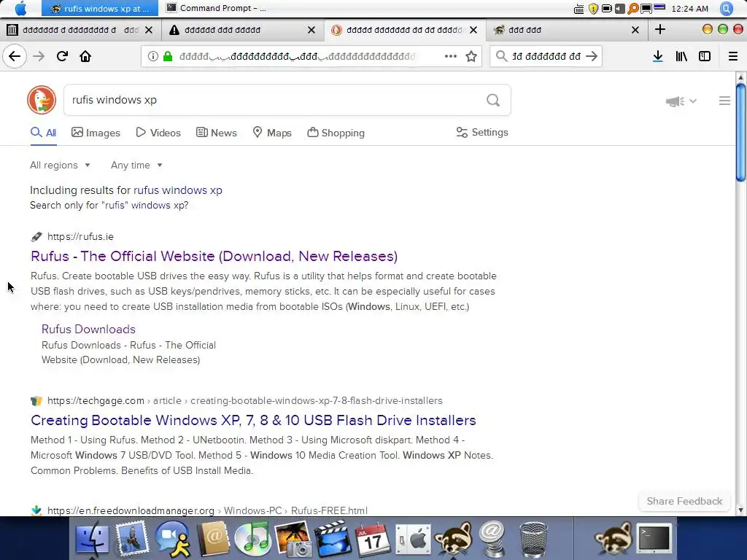Switch to the Shopping search tab

point(336,133)
